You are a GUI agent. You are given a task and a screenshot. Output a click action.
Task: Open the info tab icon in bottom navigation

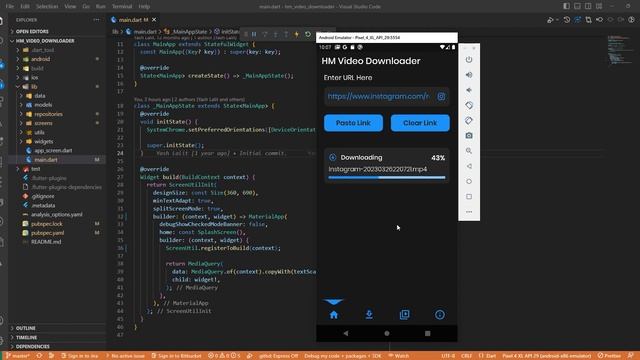440,315
